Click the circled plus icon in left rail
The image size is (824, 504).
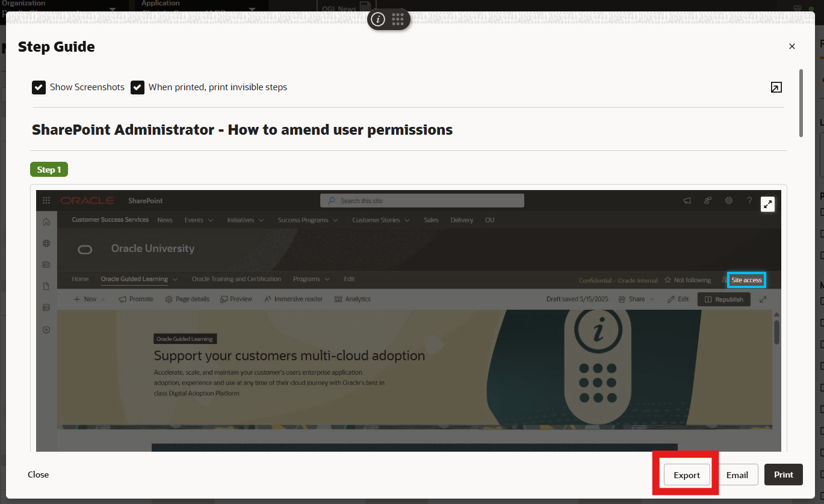[46, 330]
